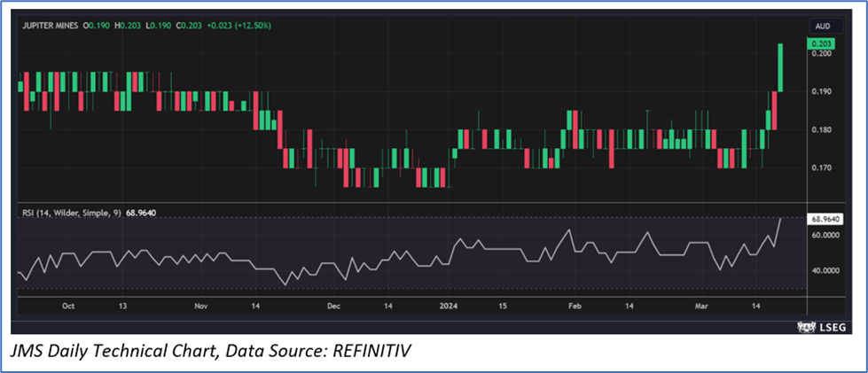Image resolution: width=868 pixels, height=373 pixels.
Task: Click the O0.190 open value
Action: (x=98, y=26)
